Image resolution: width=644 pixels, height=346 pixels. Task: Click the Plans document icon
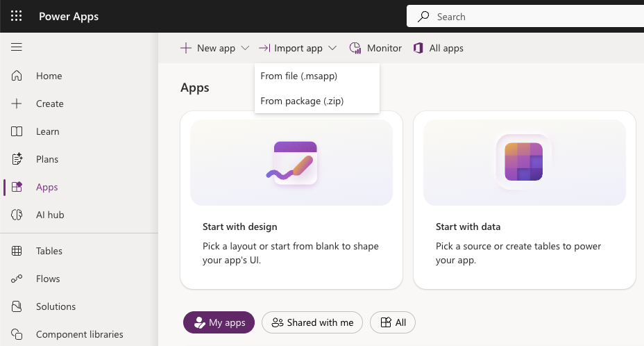(17, 159)
